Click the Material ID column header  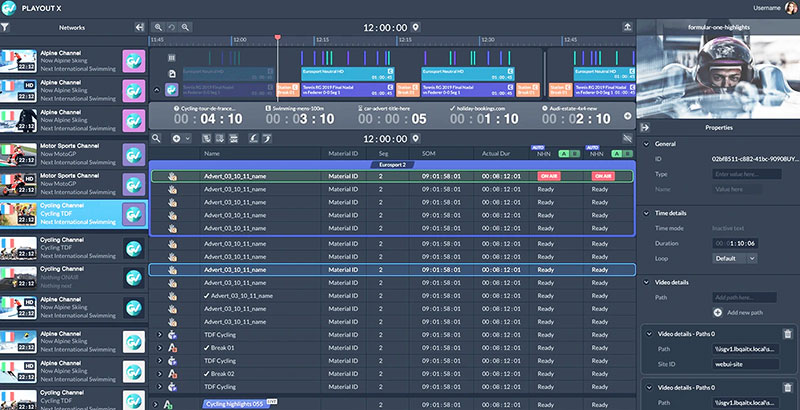click(343, 153)
